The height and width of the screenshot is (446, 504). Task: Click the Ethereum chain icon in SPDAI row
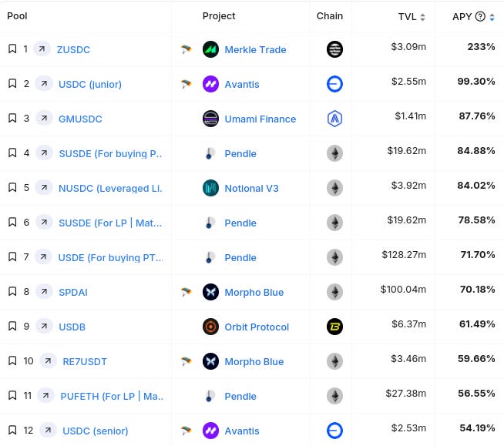coord(334,292)
